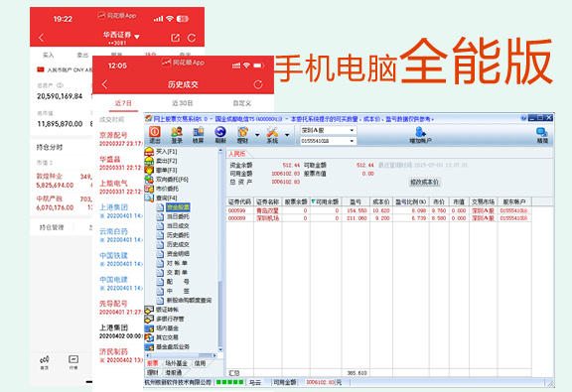
Task: Tap the 买入 tab on 华西证券 phone
Action: (48, 55)
